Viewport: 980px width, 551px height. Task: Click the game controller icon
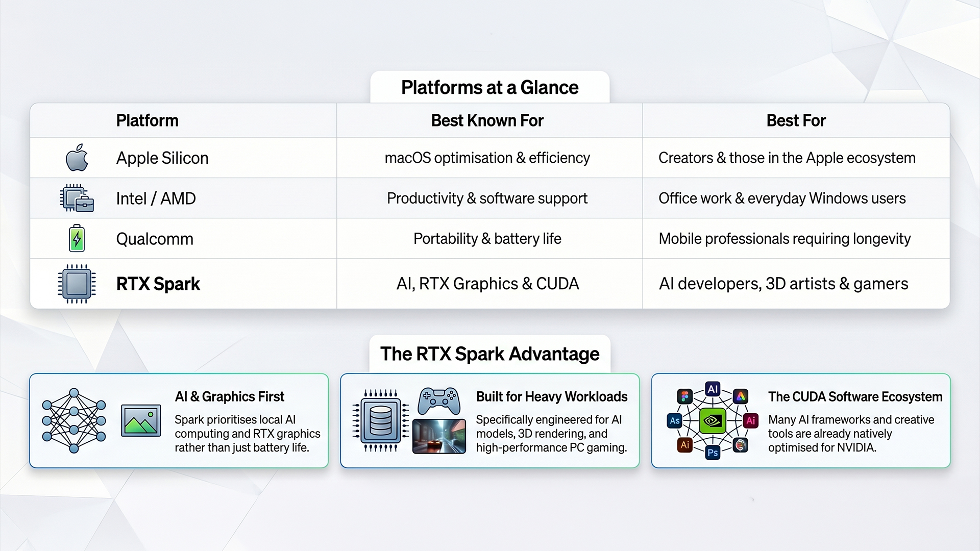click(x=439, y=401)
